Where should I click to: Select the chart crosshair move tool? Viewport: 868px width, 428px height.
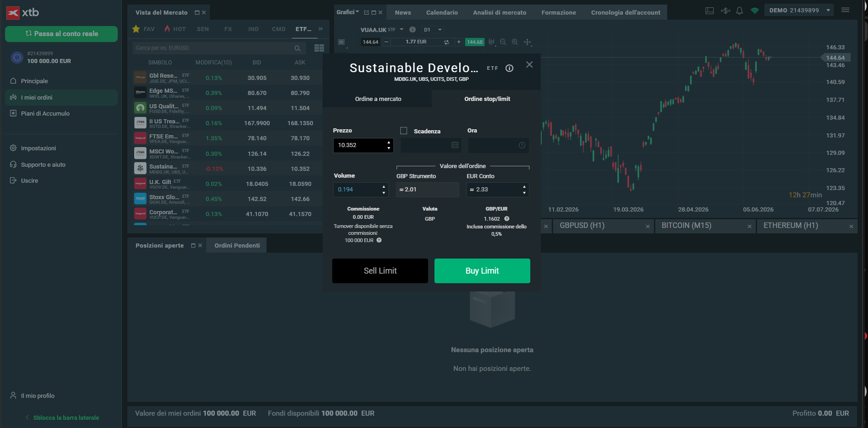click(527, 42)
